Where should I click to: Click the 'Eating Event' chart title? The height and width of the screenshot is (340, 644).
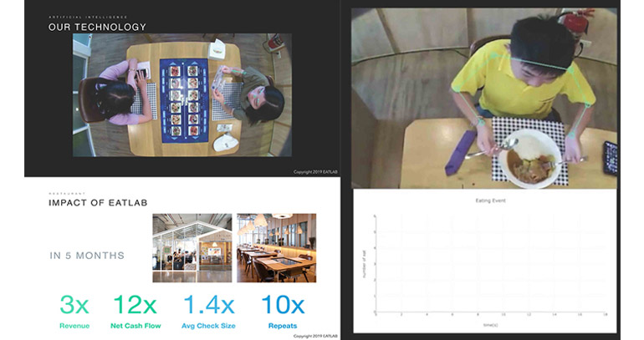pyautogui.click(x=490, y=200)
